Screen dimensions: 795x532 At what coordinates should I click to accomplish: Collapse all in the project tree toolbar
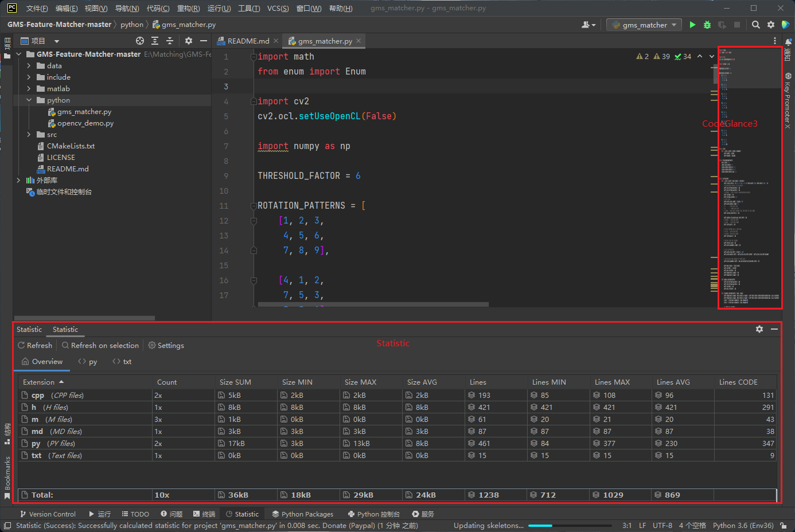170,41
